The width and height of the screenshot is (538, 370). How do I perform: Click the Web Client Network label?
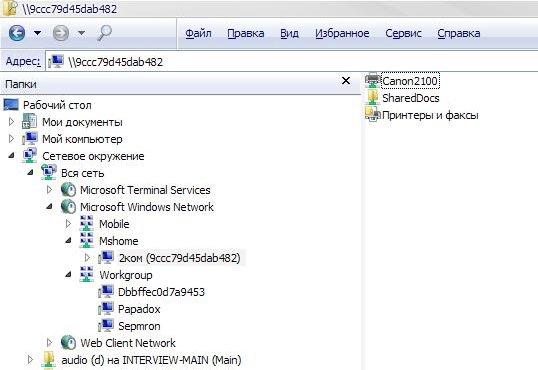click(128, 343)
